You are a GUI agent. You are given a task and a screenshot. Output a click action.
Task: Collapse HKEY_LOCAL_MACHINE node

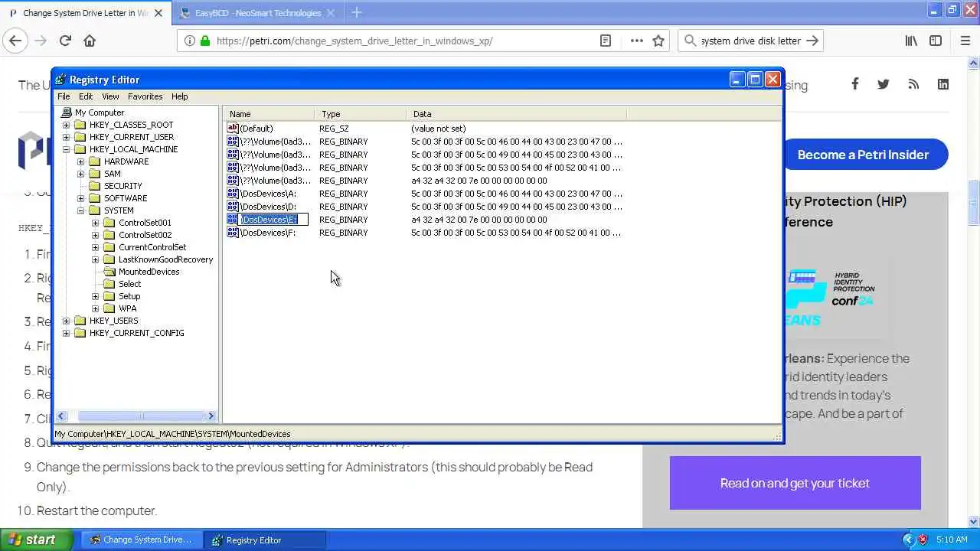[66, 149]
